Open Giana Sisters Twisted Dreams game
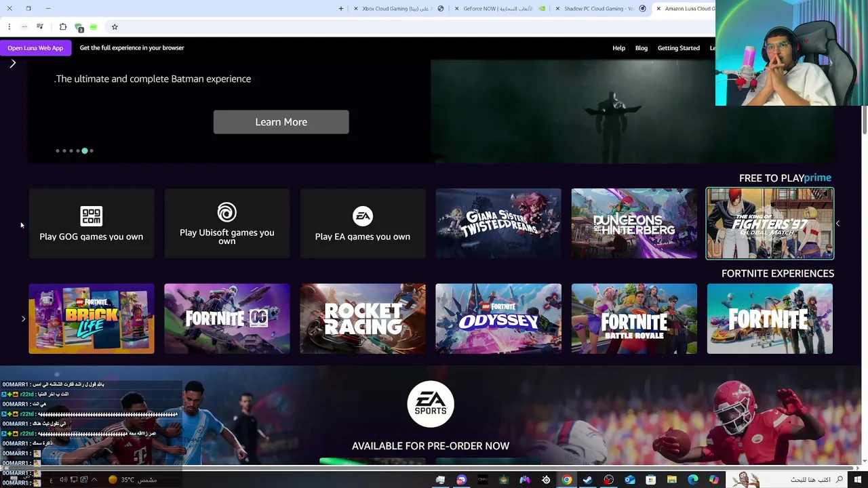This screenshot has width=868, height=488. [498, 224]
